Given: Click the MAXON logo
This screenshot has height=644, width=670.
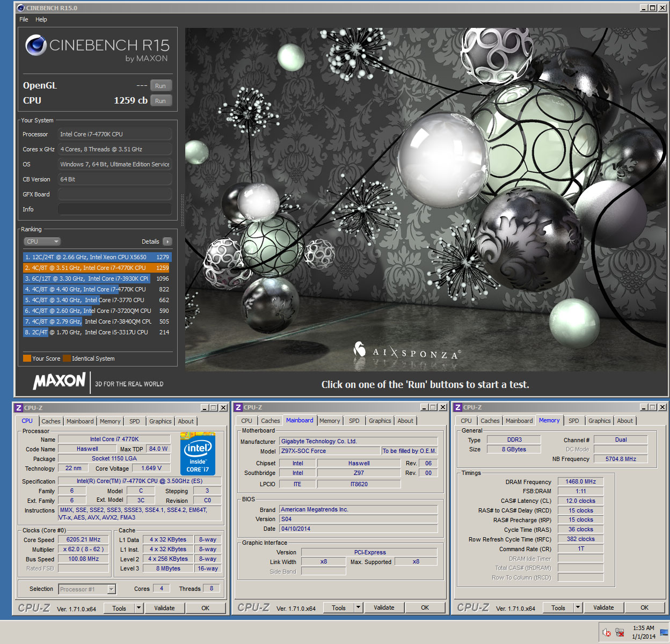Looking at the screenshot, I should coord(59,381).
